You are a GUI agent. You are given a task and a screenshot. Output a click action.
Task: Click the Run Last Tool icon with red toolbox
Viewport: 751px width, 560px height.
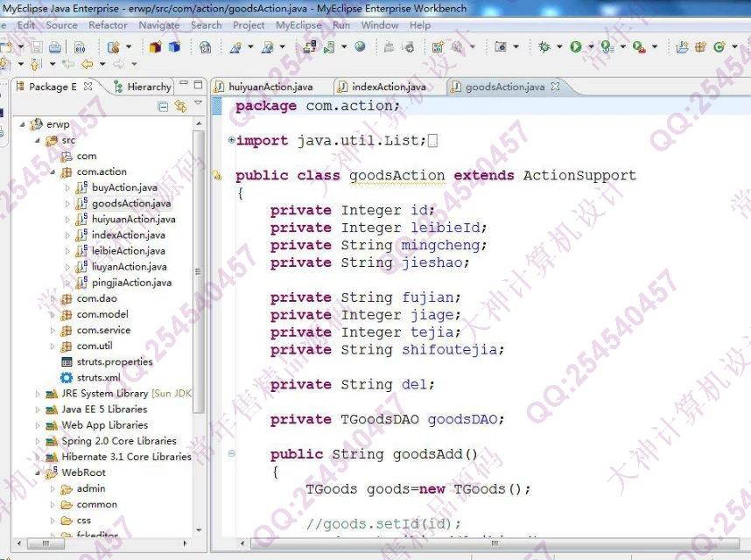(639, 46)
